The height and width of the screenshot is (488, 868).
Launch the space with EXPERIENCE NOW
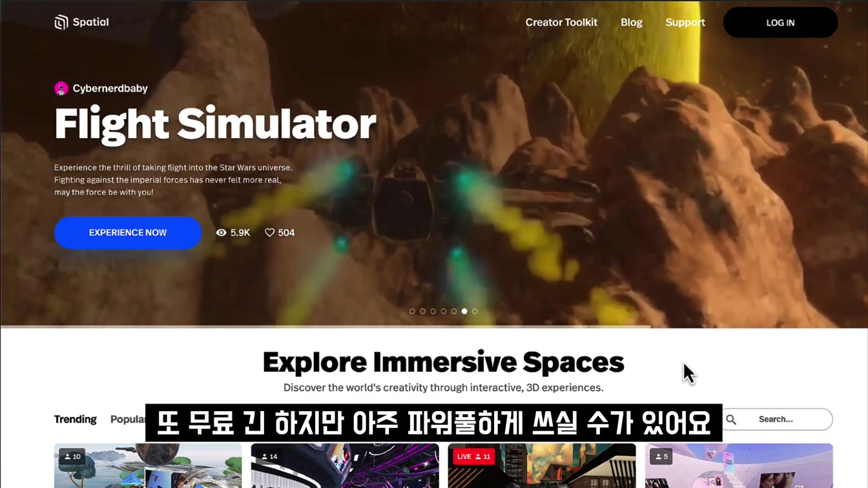point(128,232)
